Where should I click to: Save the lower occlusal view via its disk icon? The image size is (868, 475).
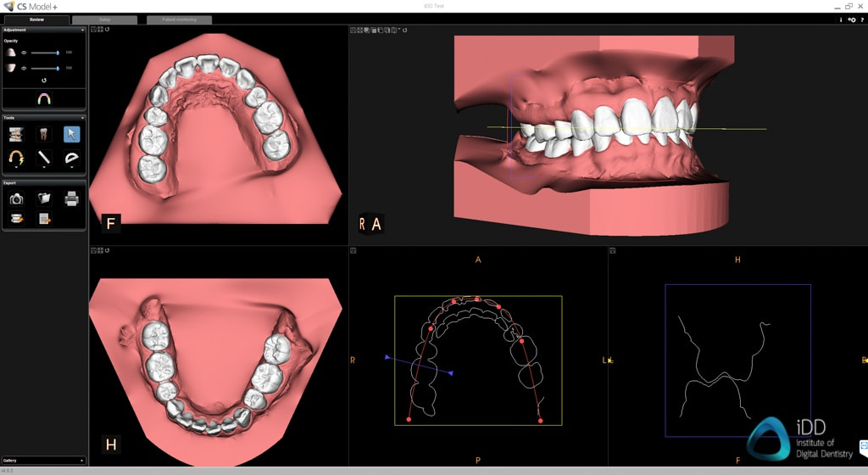coord(93,250)
